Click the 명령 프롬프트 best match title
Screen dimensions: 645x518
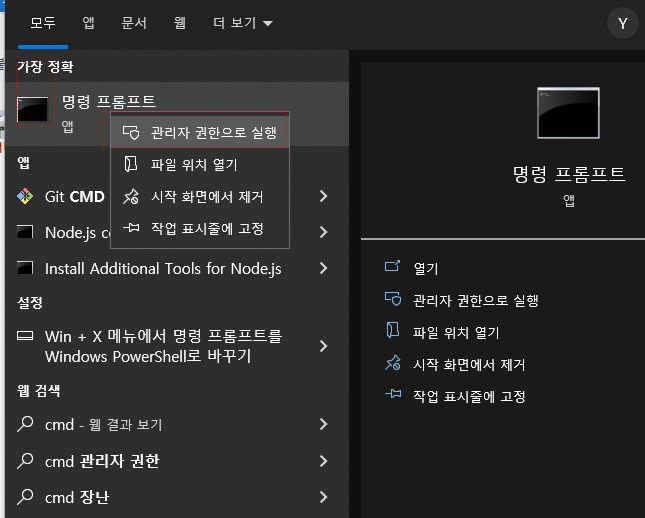[x=109, y=101]
